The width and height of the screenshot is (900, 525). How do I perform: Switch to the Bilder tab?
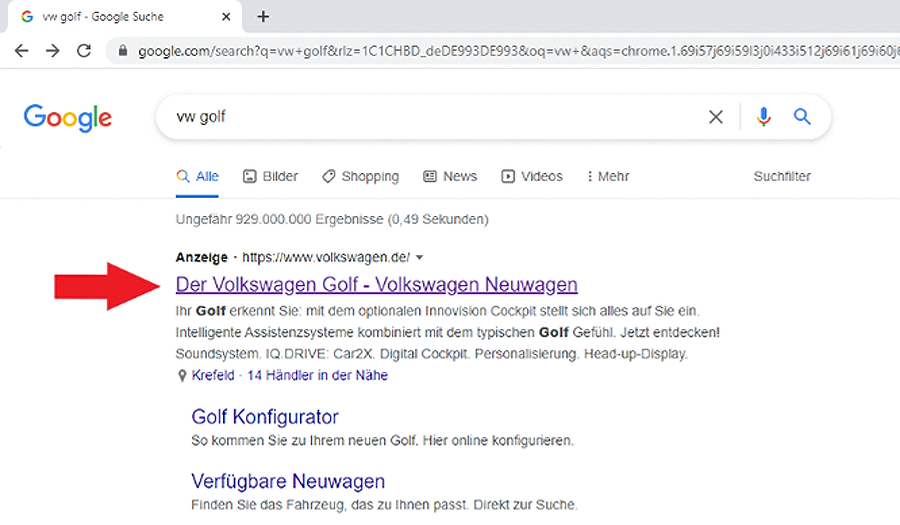[x=270, y=177]
